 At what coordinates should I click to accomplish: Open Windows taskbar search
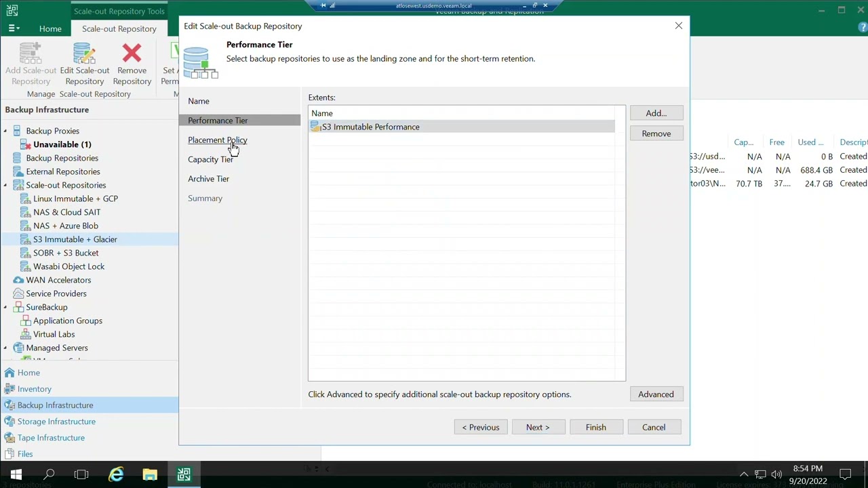pos(49,474)
